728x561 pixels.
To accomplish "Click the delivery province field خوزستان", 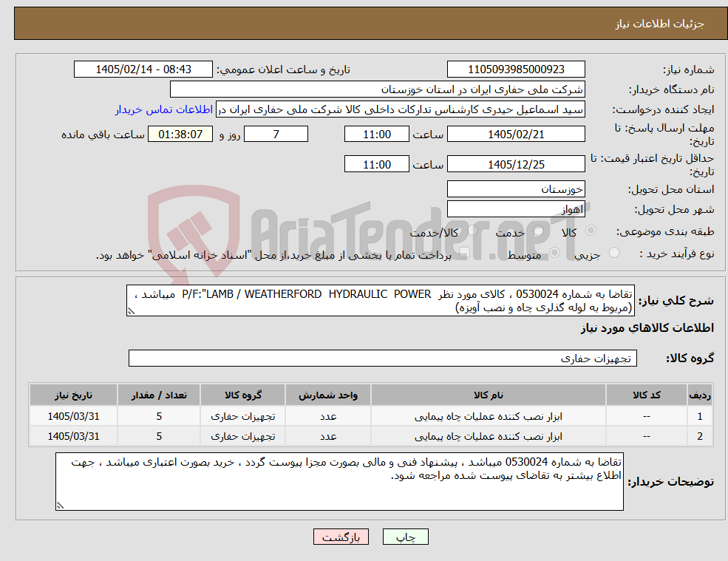I will point(516,189).
